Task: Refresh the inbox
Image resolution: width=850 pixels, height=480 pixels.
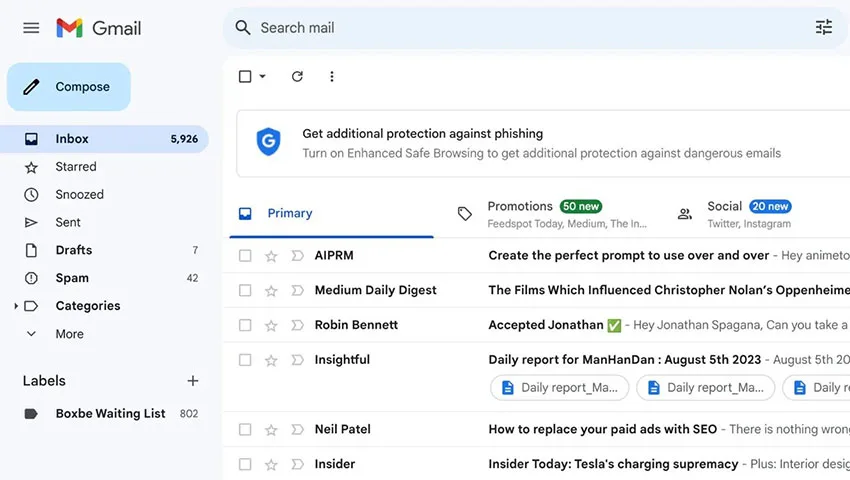Action: pyautogui.click(x=297, y=76)
